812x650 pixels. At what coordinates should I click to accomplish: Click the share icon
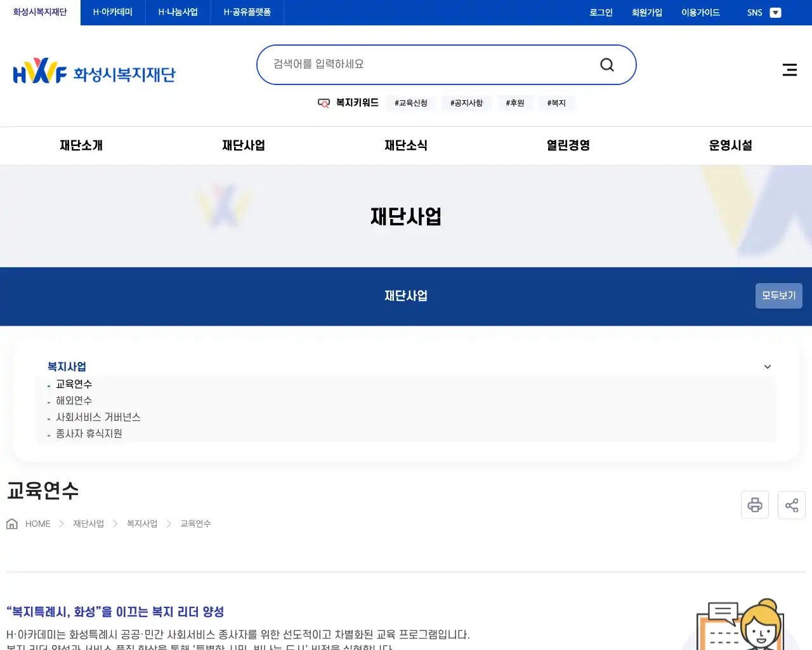[x=791, y=505]
